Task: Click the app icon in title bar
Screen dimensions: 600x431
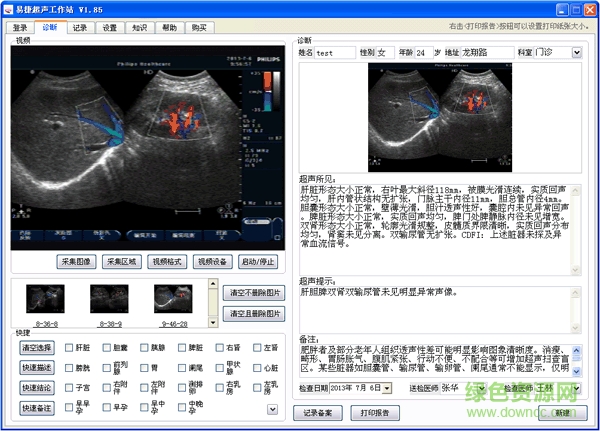Action: (x=9, y=8)
